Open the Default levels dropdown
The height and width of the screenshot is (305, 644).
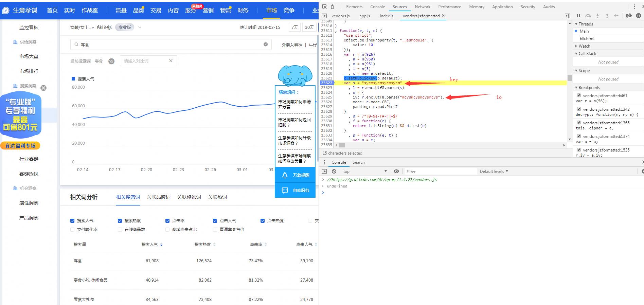(x=494, y=172)
